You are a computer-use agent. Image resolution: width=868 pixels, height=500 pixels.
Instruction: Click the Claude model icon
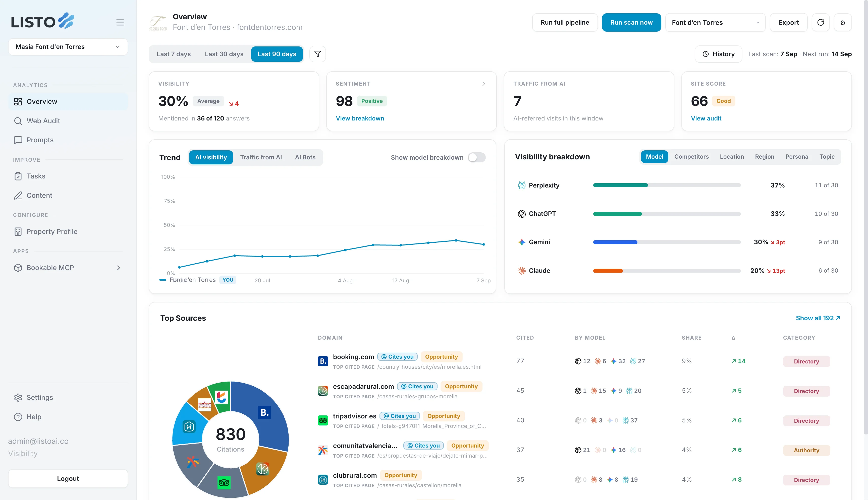[x=522, y=271]
